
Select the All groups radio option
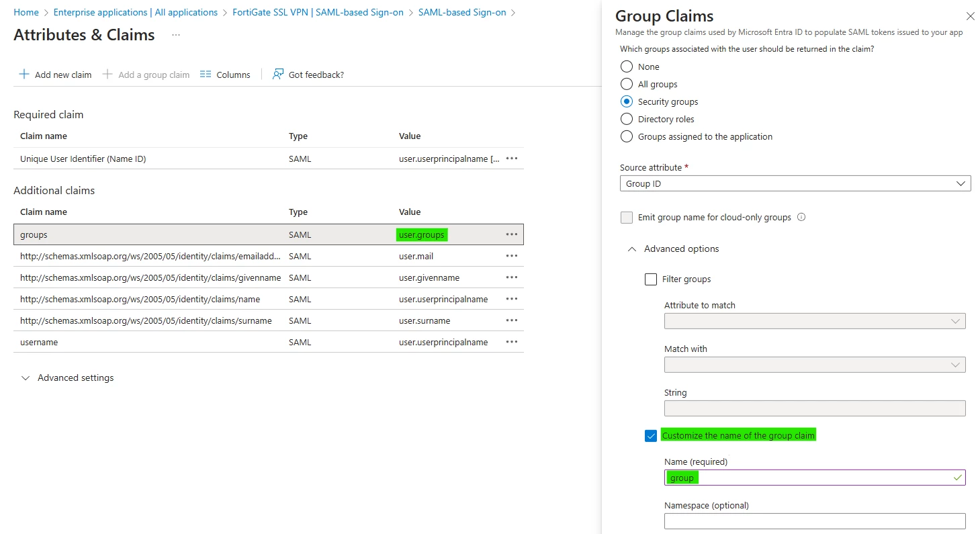point(627,84)
